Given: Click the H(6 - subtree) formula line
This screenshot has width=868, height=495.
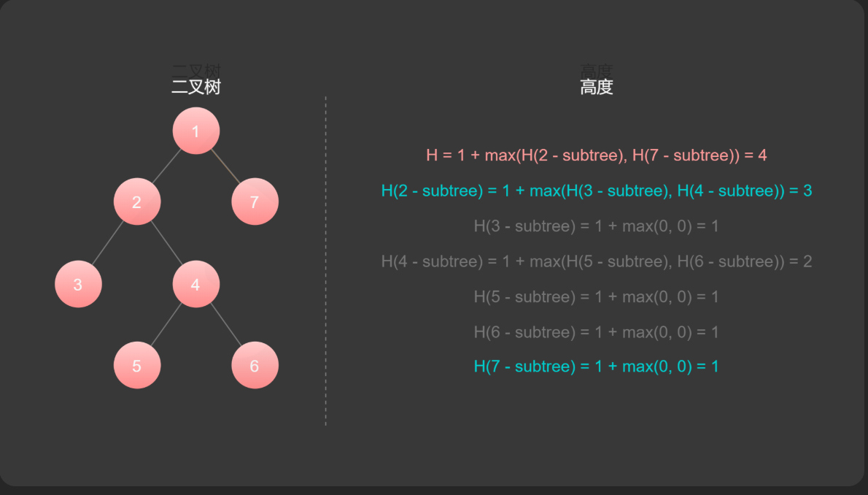Looking at the screenshot, I should (x=596, y=332).
